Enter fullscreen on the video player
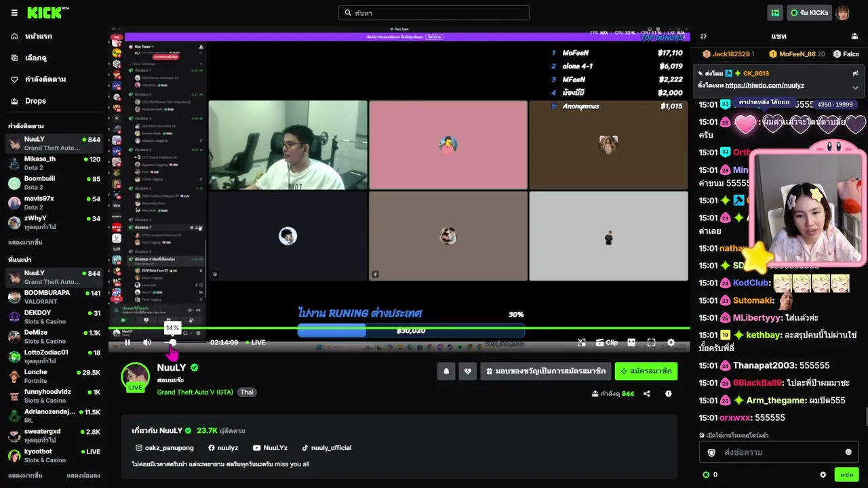868x488 pixels. [x=651, y=342]
